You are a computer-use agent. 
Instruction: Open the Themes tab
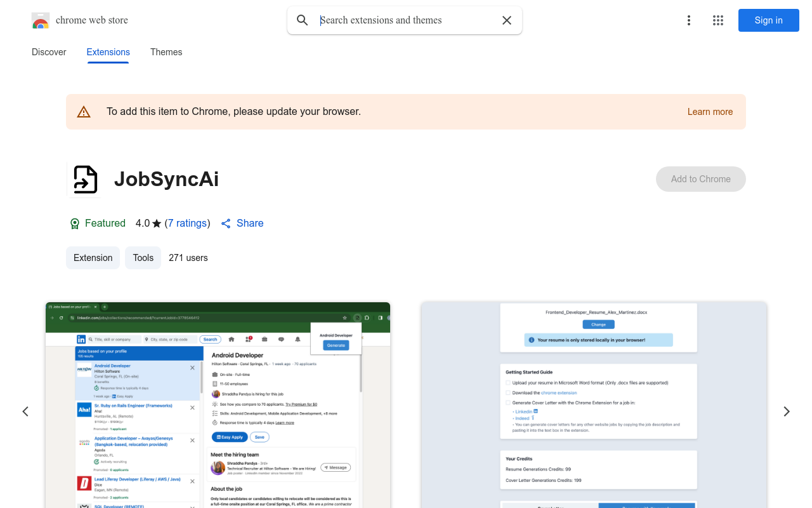[166, 52]
